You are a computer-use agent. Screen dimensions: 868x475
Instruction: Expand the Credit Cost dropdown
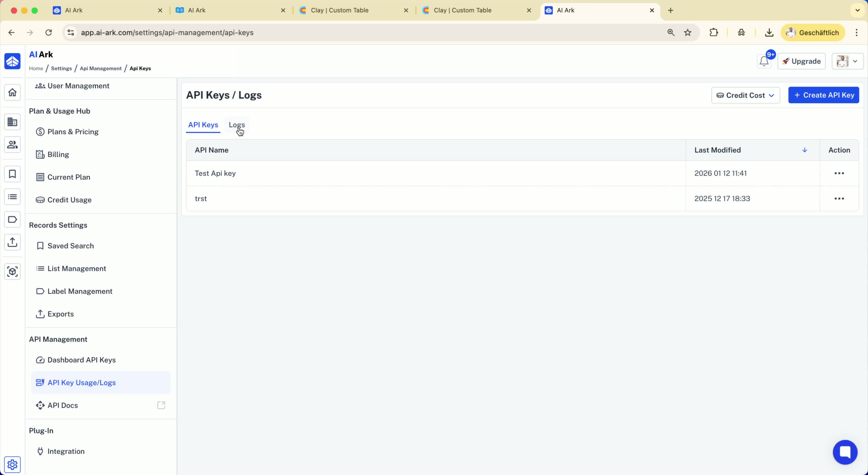coord(745,95)
